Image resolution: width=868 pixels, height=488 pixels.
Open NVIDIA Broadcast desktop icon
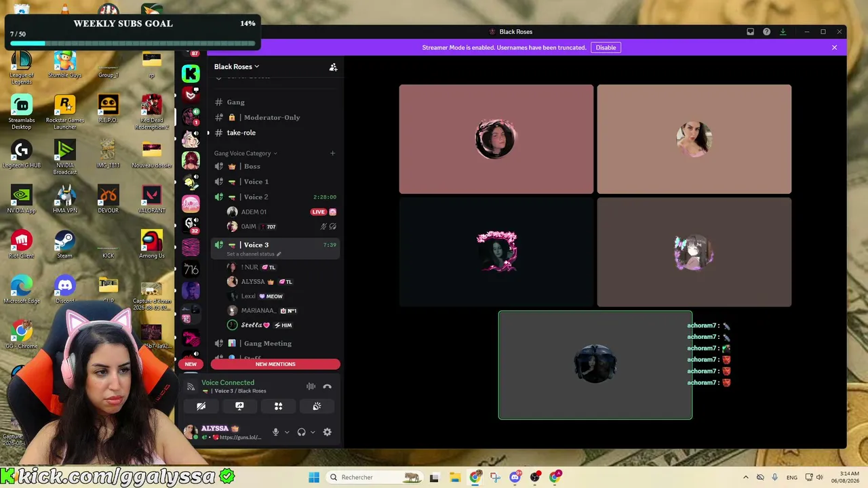pyautogui.click(x=64, y=157)
